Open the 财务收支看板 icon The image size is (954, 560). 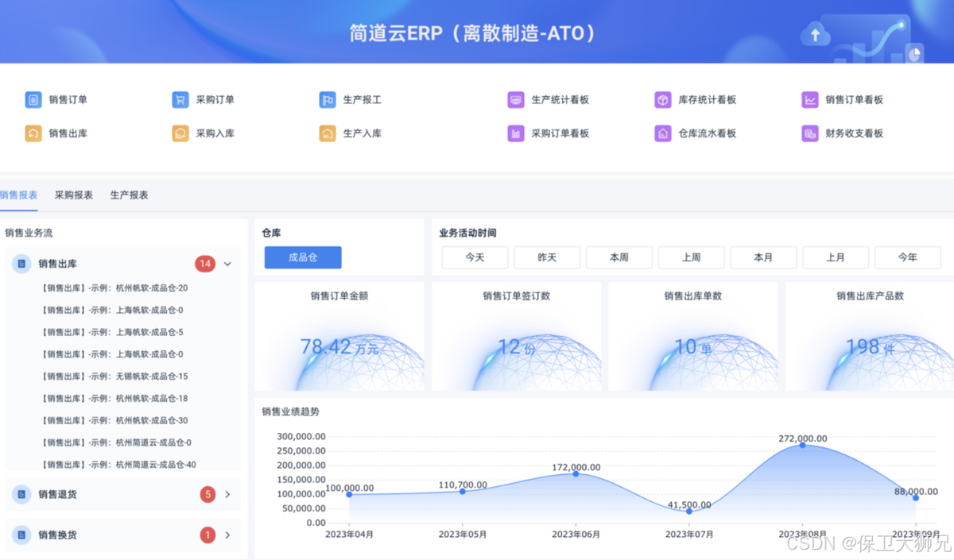810,133
